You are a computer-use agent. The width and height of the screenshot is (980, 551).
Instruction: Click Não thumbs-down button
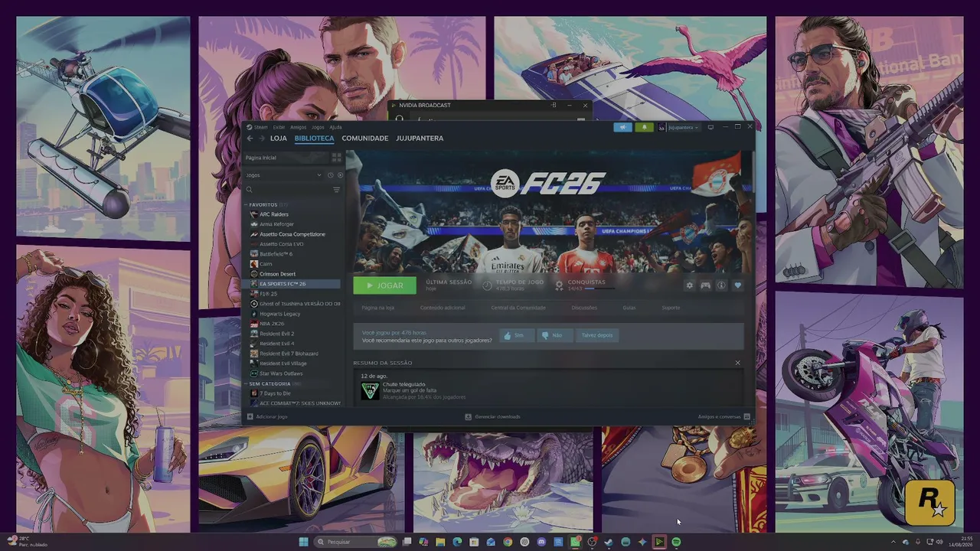coord(554,335)
